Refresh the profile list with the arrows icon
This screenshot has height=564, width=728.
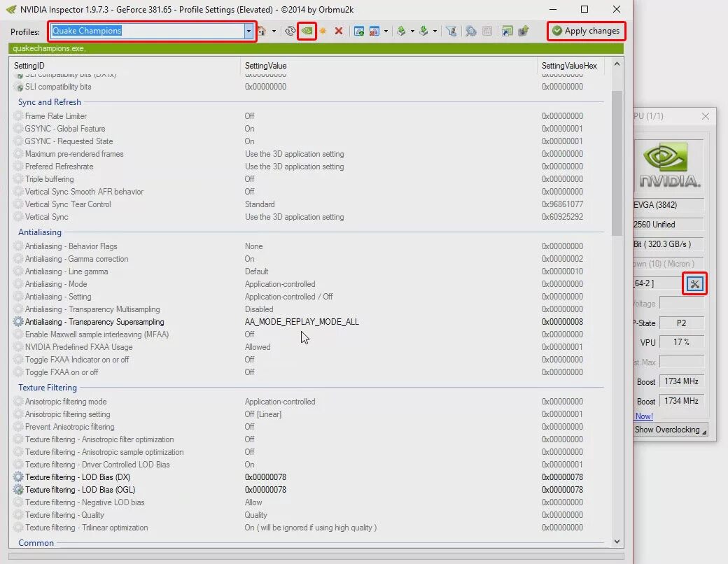tap(290, 31)
